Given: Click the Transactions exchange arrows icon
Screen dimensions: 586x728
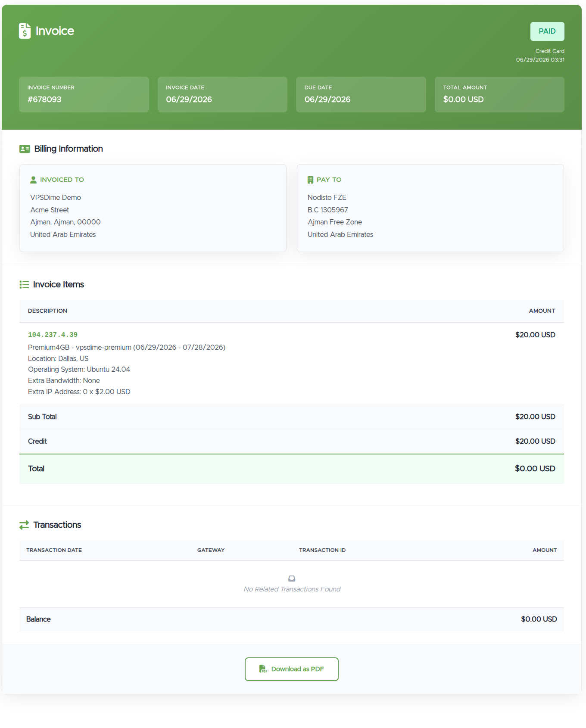Looking at the screenshot, I should coord(24,525).
